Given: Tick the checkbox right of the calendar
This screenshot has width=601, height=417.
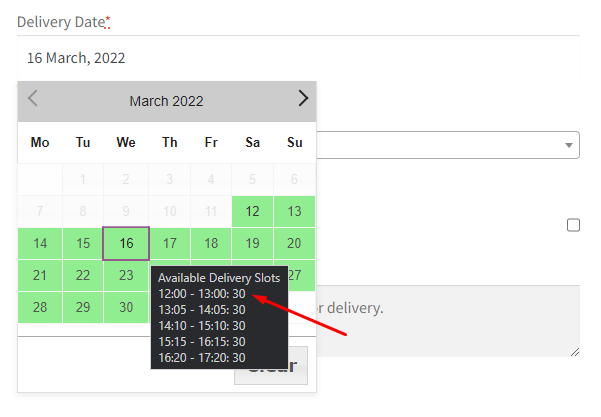Looking at the screenshot, I should 573,225.
